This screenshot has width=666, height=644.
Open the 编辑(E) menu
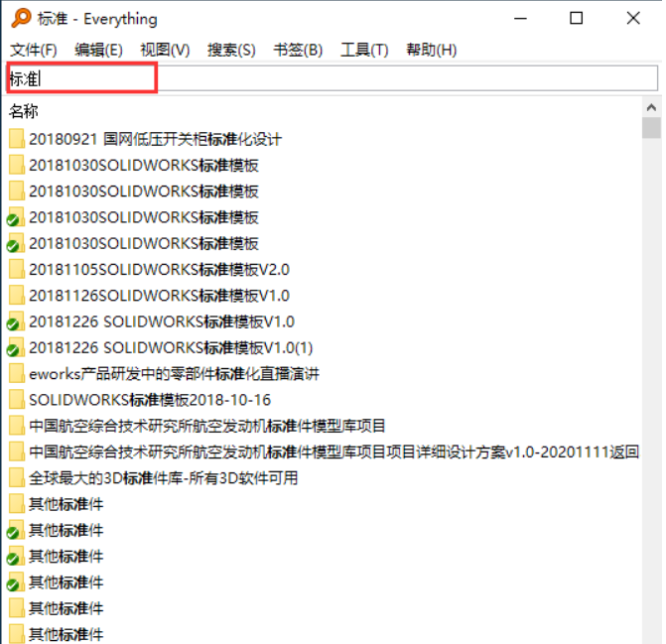click(98, 50)
